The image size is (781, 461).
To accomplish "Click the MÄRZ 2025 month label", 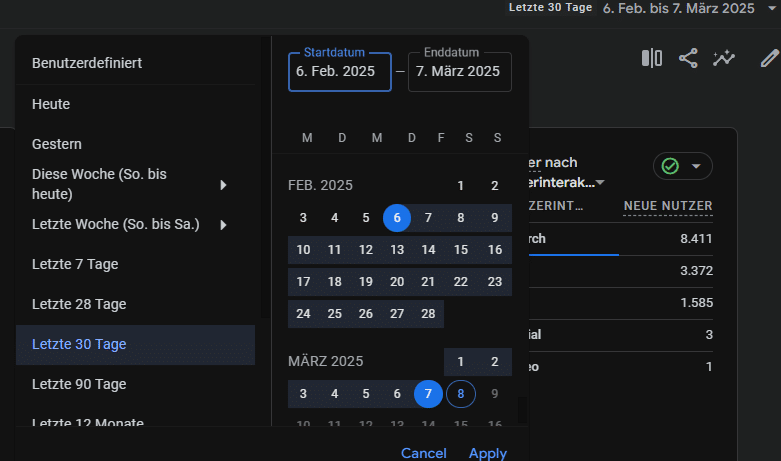I will tap(326, 361).
